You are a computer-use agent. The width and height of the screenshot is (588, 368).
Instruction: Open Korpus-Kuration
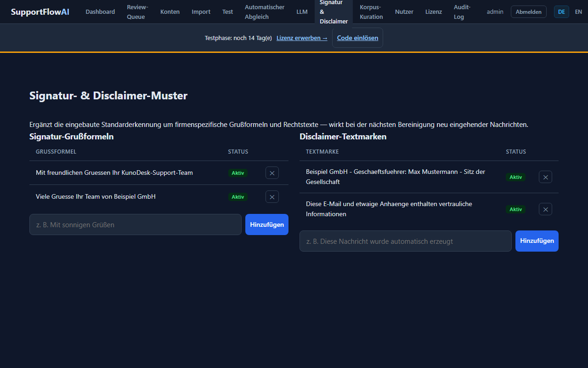tap(371, 12)
